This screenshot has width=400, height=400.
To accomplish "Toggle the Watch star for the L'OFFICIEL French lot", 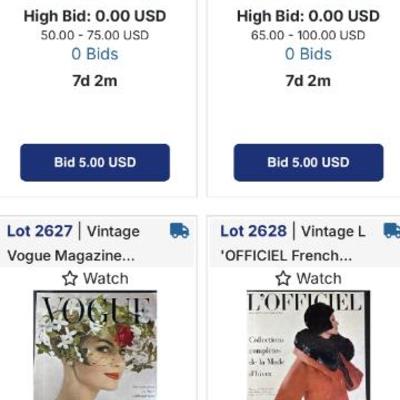I will [283, 278].
